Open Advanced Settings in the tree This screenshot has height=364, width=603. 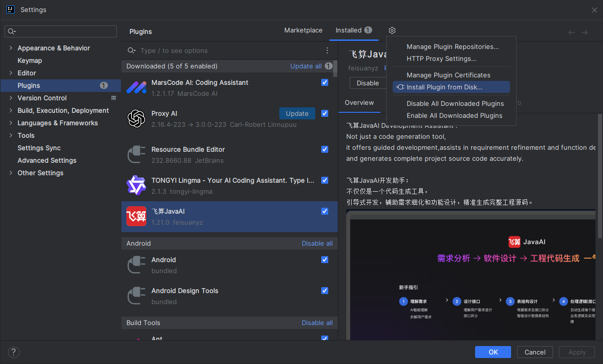coord(47,160)
